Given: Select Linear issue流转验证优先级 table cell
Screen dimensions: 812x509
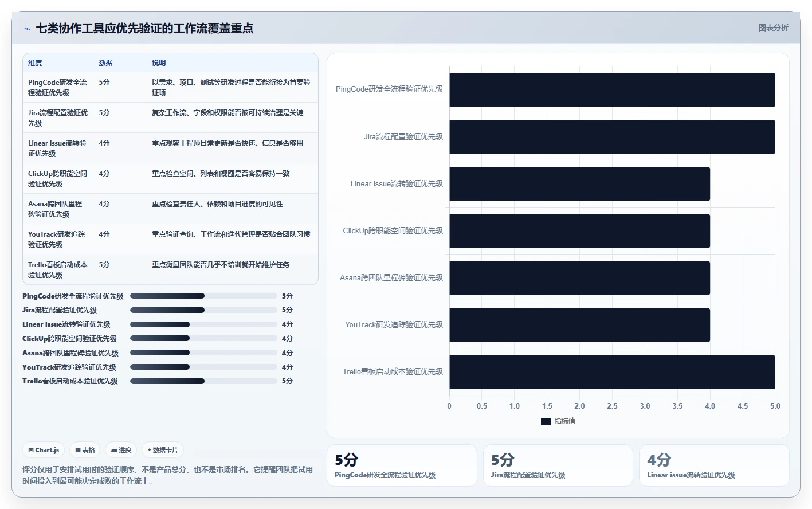Looking at the screenshot, I should click(x=58, y=148).
